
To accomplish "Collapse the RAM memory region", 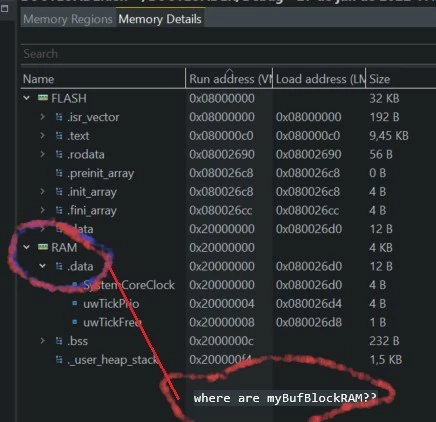I will click(26, 247).
